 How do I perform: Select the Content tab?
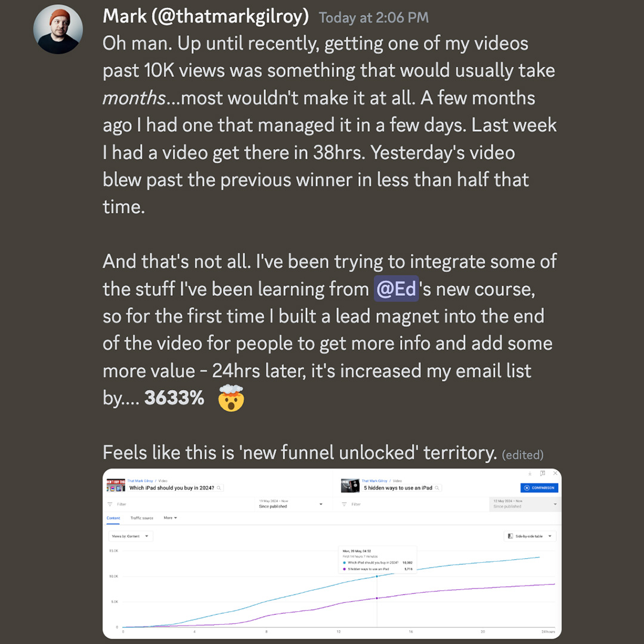click(x=113, y=518)
